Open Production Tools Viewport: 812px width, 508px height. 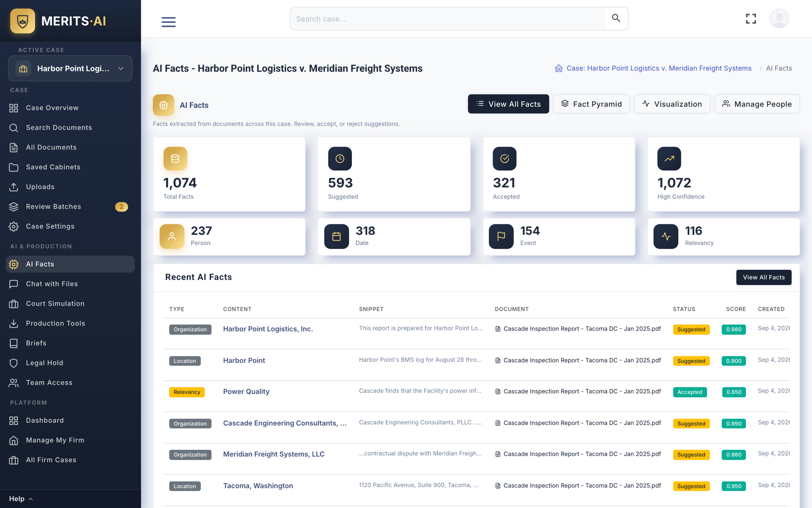point(70,323)
